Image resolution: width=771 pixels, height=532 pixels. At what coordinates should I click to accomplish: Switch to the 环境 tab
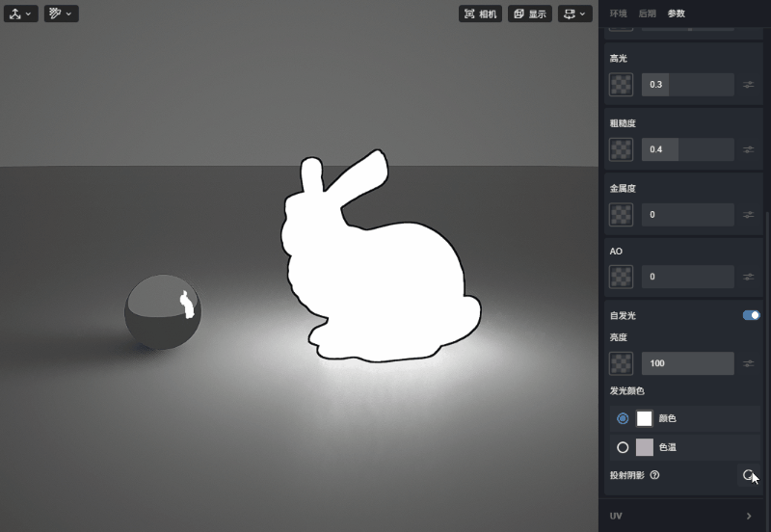618,13
